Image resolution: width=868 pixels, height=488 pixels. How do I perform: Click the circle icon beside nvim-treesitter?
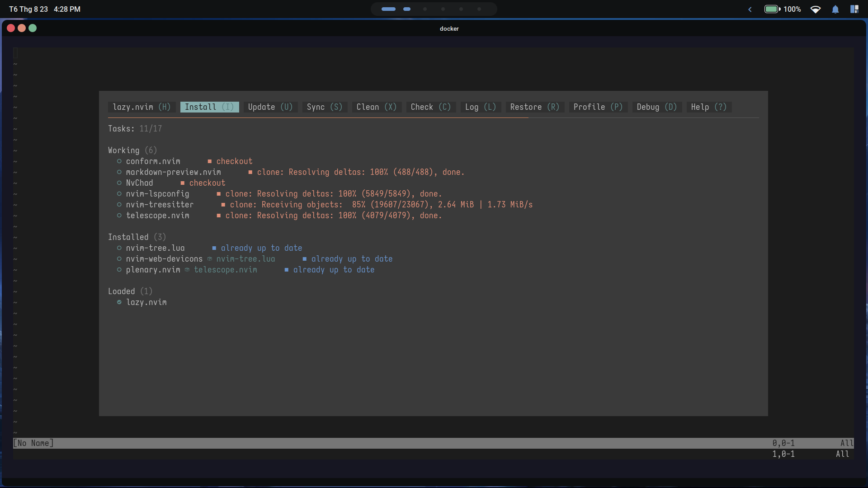119,205
